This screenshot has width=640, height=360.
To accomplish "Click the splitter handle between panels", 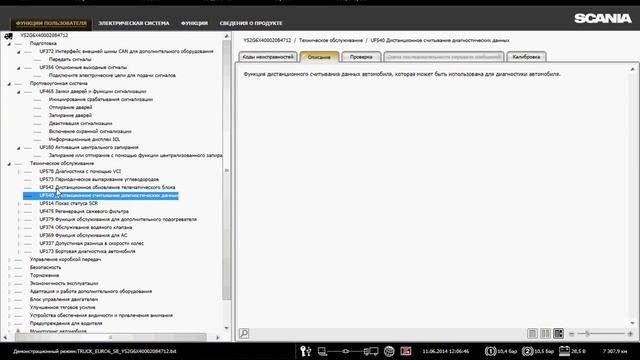I will point(232,186).
